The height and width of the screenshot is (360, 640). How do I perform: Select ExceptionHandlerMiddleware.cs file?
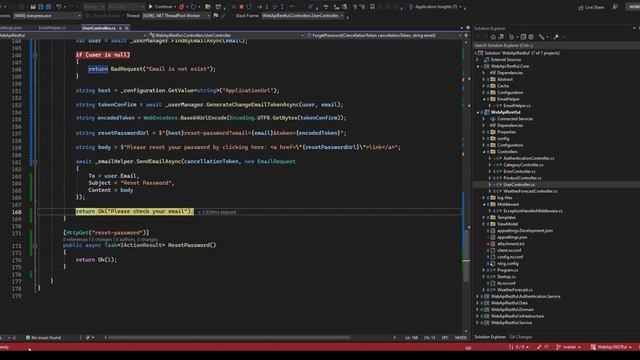pyautogui.click(x=533, y=211)
